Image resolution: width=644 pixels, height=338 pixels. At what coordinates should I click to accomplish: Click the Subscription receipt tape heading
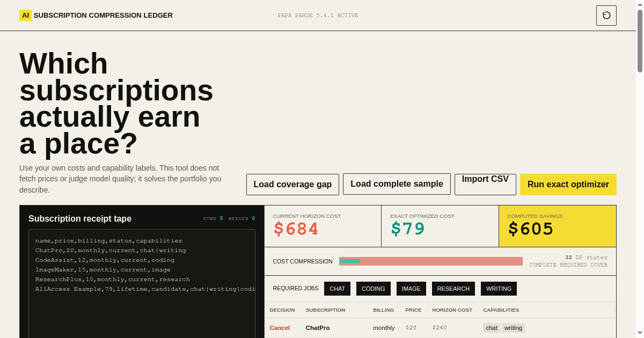[x=80, y=219]
